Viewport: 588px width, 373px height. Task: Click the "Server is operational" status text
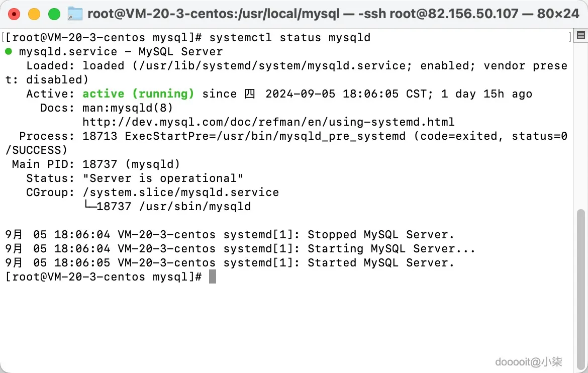coord(163,178)
